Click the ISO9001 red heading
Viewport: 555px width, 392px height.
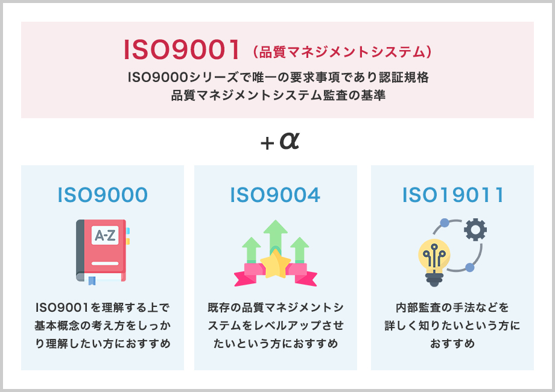pyautogui.click(x=181, y=50)
